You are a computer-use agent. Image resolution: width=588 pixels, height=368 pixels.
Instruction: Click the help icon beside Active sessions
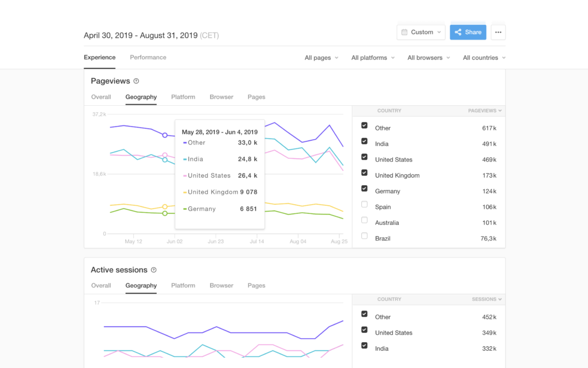[153, 270]
